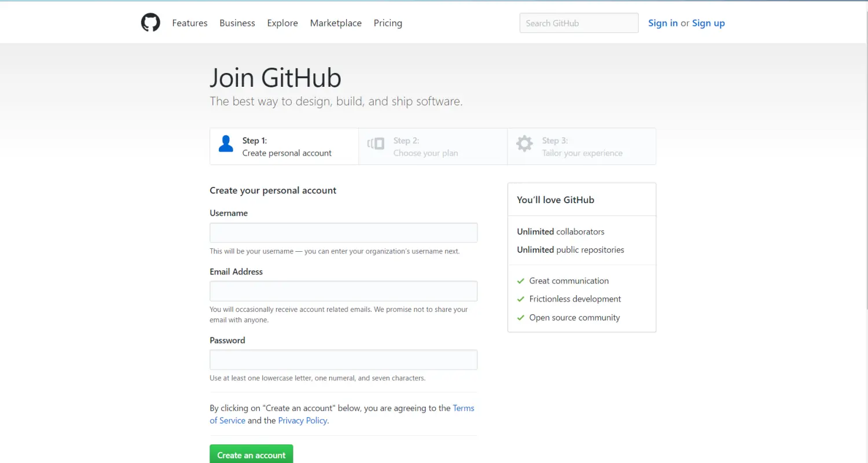
Task: Click the Great communication text
Action: pyautogui.click(x=569, y=281)
